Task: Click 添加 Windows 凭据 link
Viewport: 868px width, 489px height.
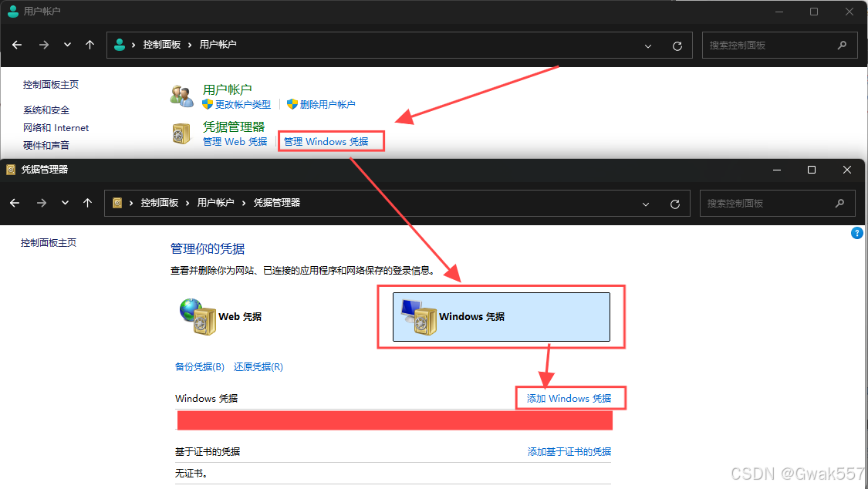Action: (x=569, y=398)
